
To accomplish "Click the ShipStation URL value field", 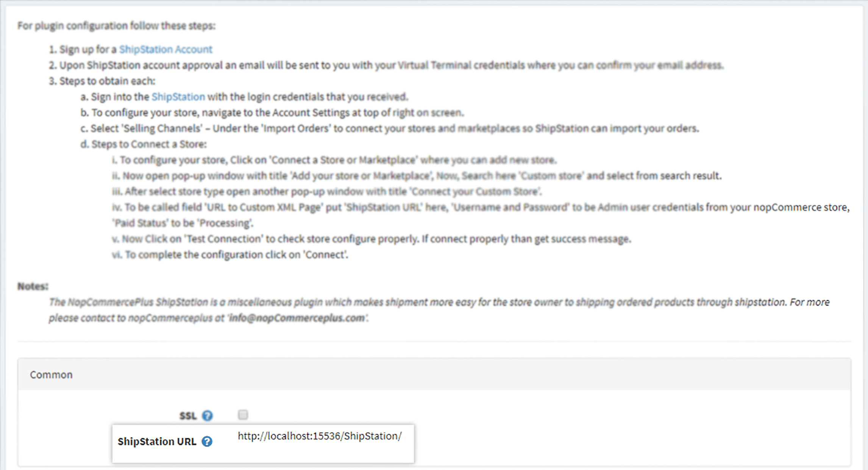I will 320,436.
